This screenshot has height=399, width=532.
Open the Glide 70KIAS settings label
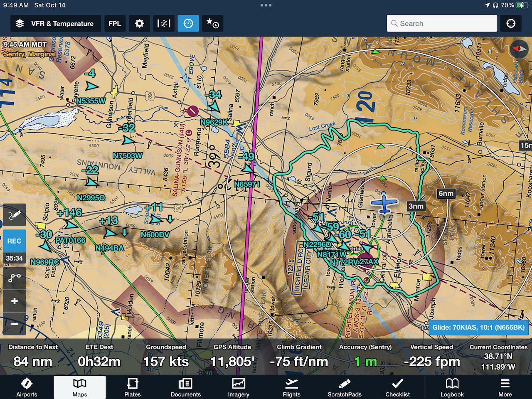[478, 327]
